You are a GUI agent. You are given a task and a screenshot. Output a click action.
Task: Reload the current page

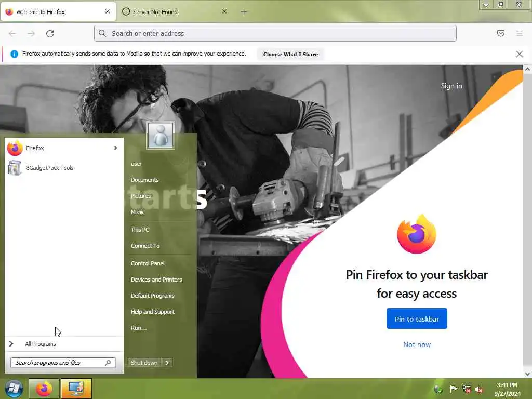(50, 33)
